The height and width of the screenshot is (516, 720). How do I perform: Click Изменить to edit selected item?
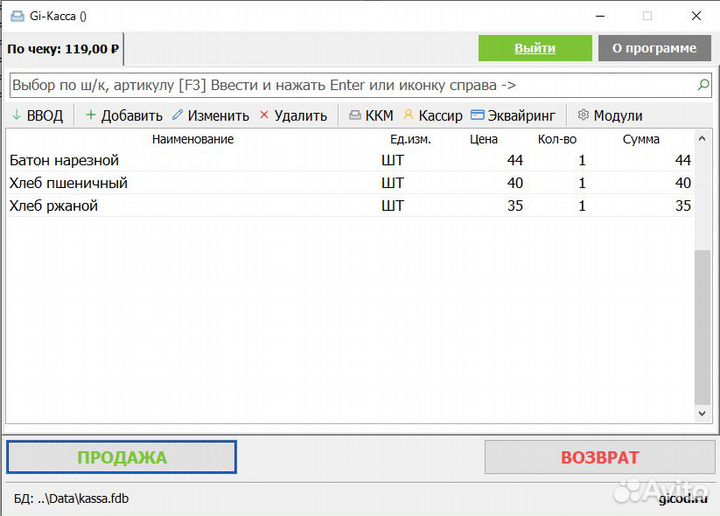pos(210,115)
